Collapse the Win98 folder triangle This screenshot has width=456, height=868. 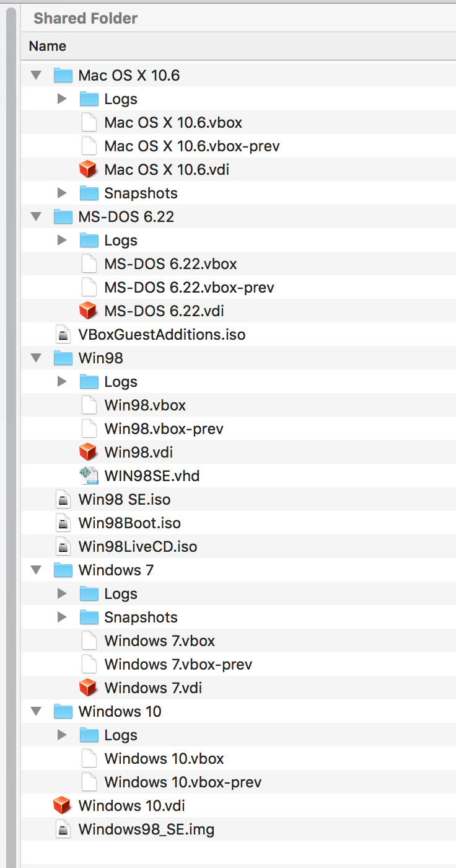[36, 358]
